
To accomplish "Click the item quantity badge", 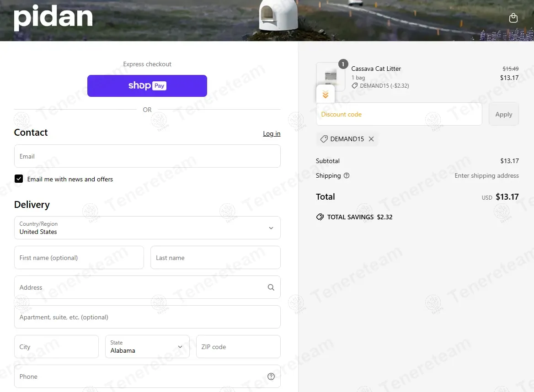I will pyautogui.click(x=343, y=64).
